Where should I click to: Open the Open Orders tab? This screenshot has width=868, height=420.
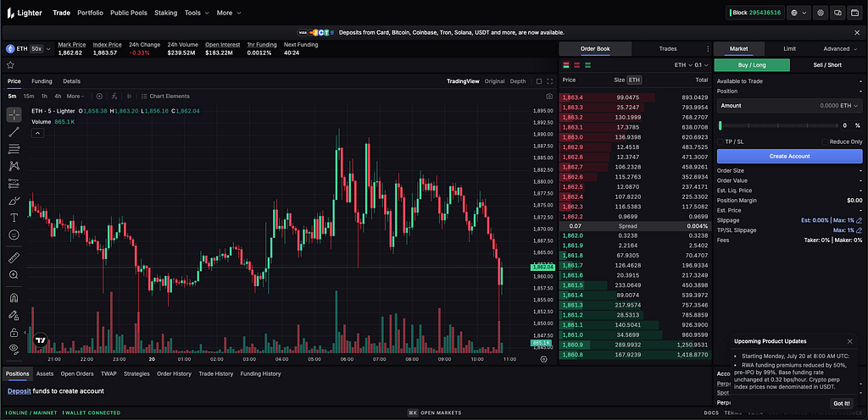(77, 373)
